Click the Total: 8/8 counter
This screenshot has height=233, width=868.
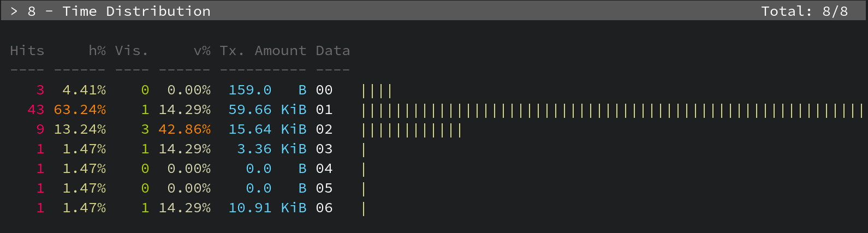tap(804, 11)
